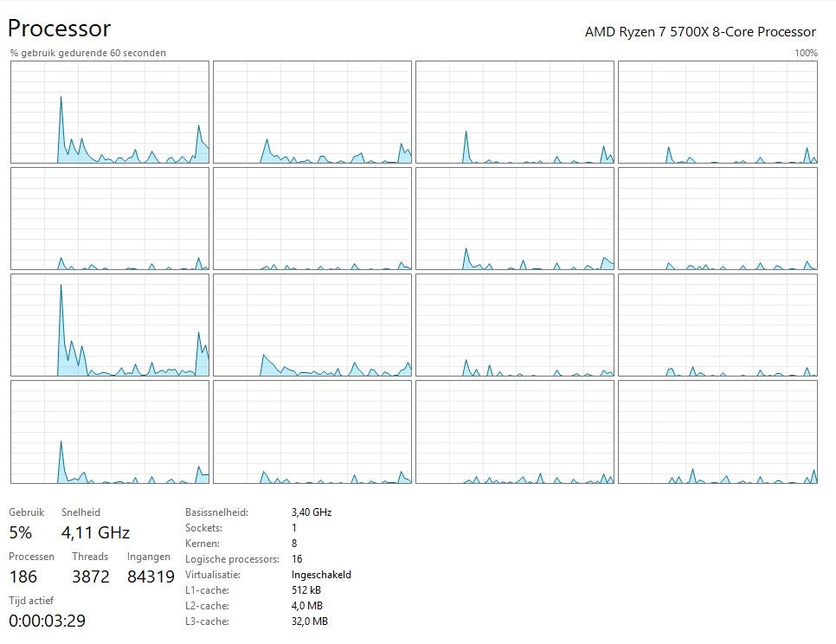Click the bottom-right logical processor usage graph

point(717,432)
